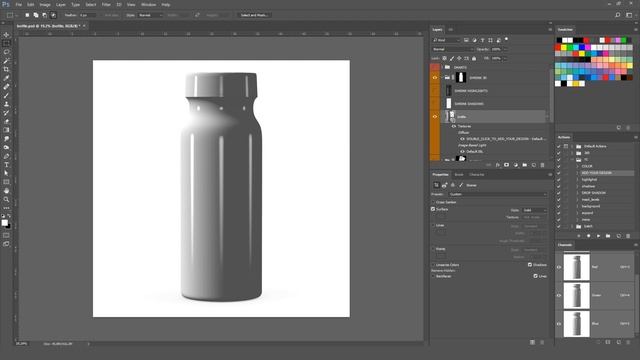
Task: Click the foreground color swatch
Action: click(x=4, y=223)
